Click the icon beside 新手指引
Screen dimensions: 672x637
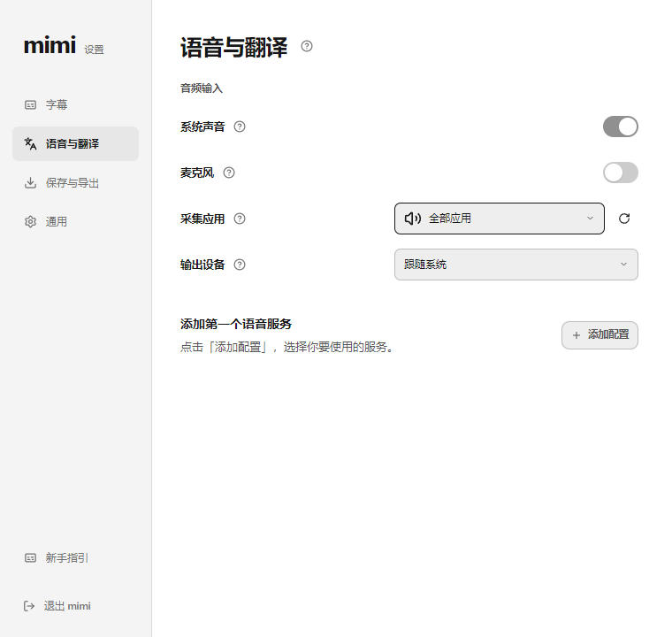tap(30, 557)
